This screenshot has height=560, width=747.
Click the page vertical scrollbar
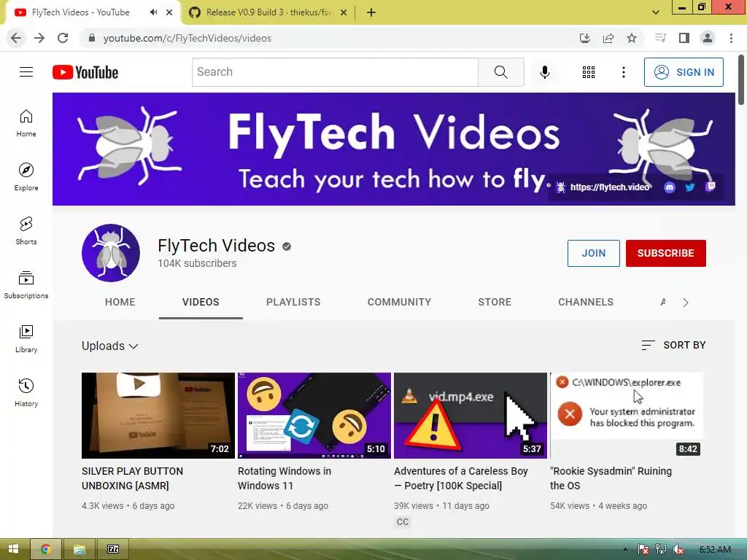coord(741,79)
